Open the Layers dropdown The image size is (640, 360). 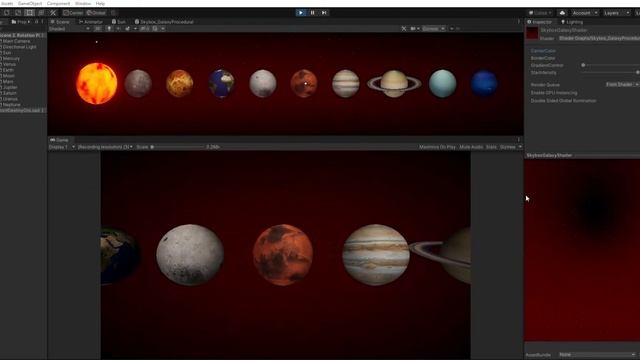coord(616,13)
